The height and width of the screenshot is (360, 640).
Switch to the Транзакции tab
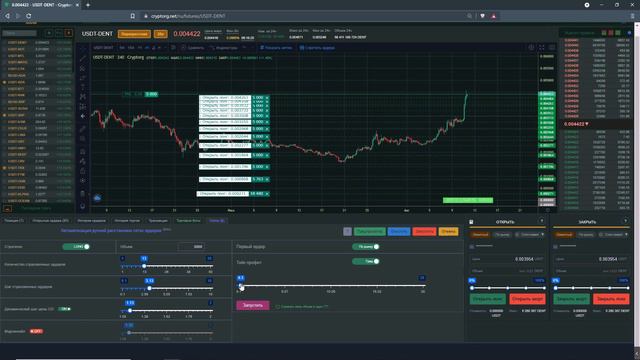158,220
